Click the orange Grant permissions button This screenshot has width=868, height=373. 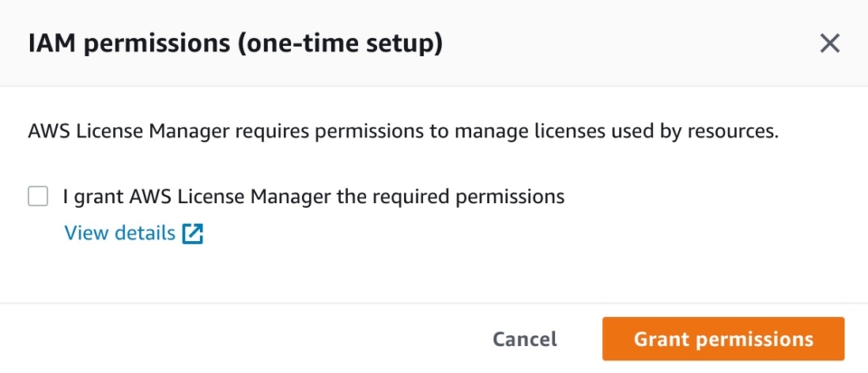pyautogui.click(x=723, y=339)
